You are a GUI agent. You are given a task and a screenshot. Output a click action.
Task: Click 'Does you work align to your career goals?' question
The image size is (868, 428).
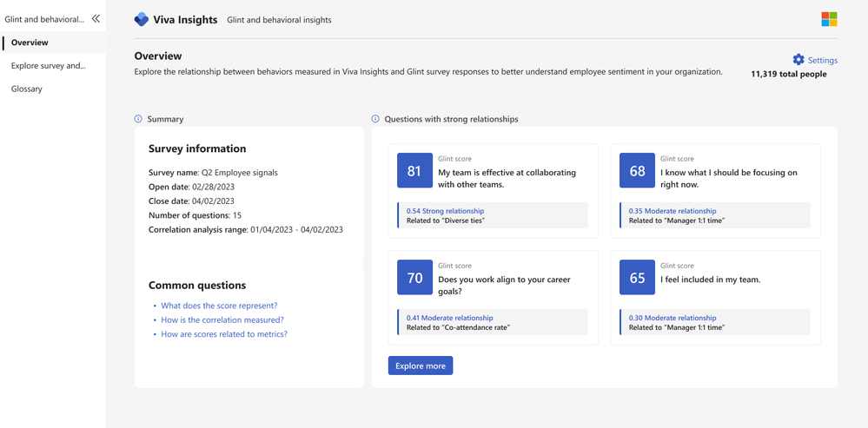[504, 286]
